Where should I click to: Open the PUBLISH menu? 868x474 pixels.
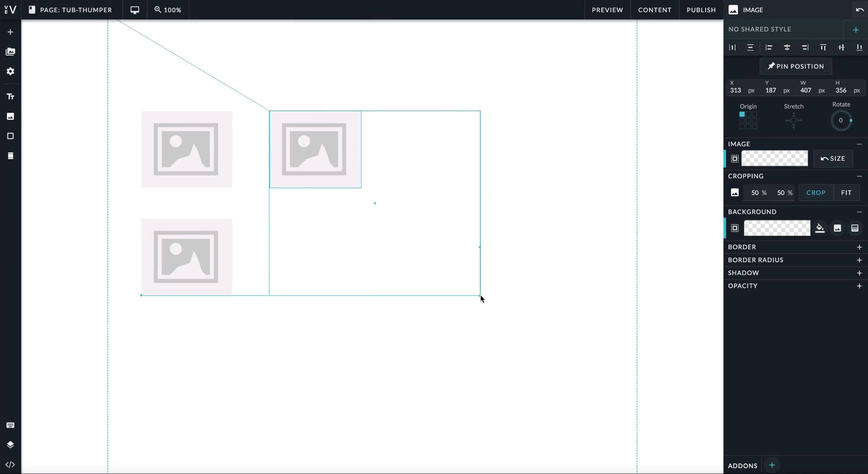click(x=701, y=10)
